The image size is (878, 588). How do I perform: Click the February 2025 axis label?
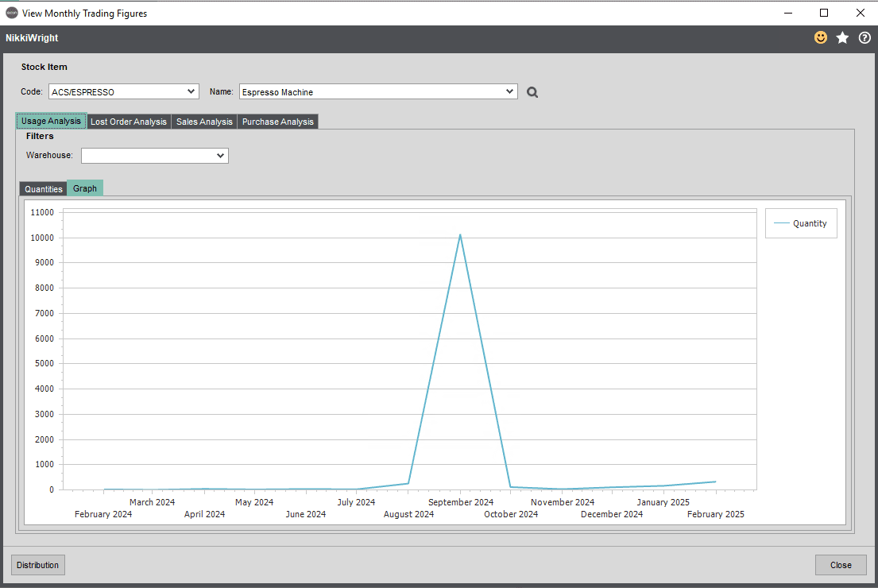(x=716, y=514)
